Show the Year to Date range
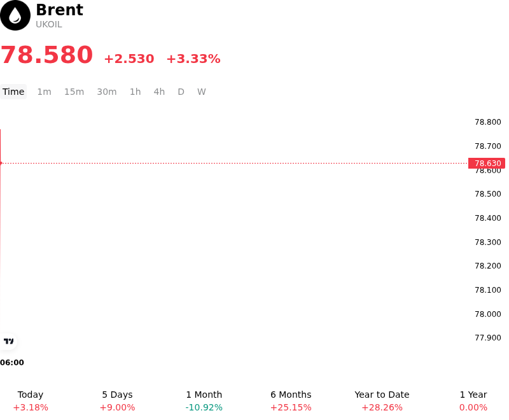Screen dimensions: 509x420 pyautogui.click(x=382, y=401)
